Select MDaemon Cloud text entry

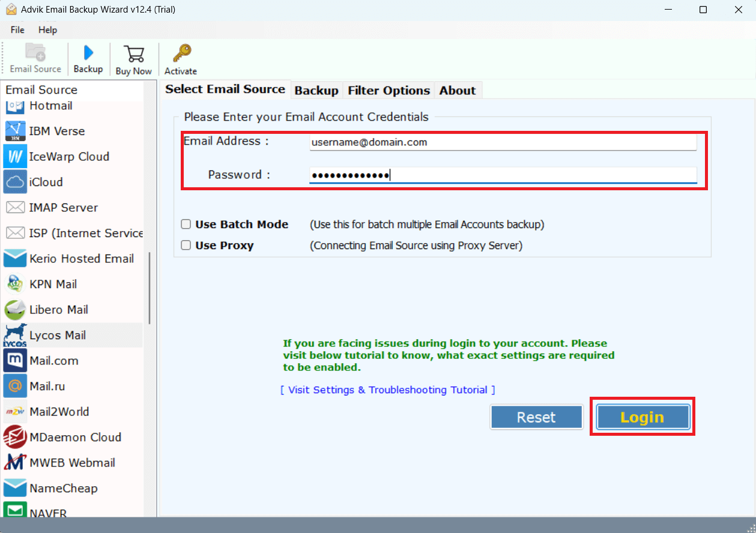[76, 437]
